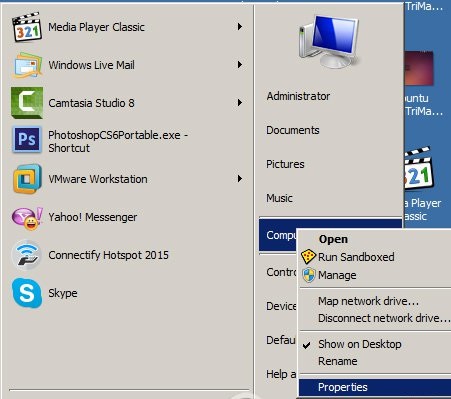Open Control Panel entry in Start menu
The image size is (451, 399).
(281, 272)
